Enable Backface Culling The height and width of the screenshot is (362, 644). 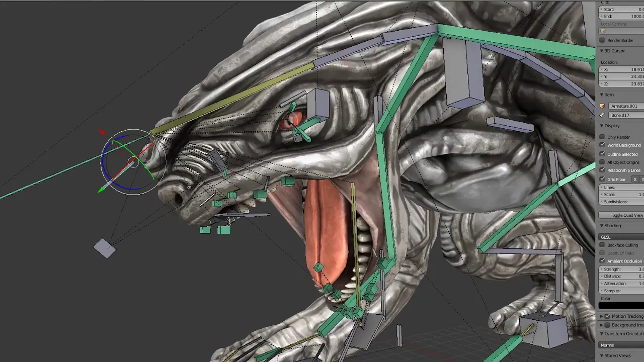(x=602, y=245)
